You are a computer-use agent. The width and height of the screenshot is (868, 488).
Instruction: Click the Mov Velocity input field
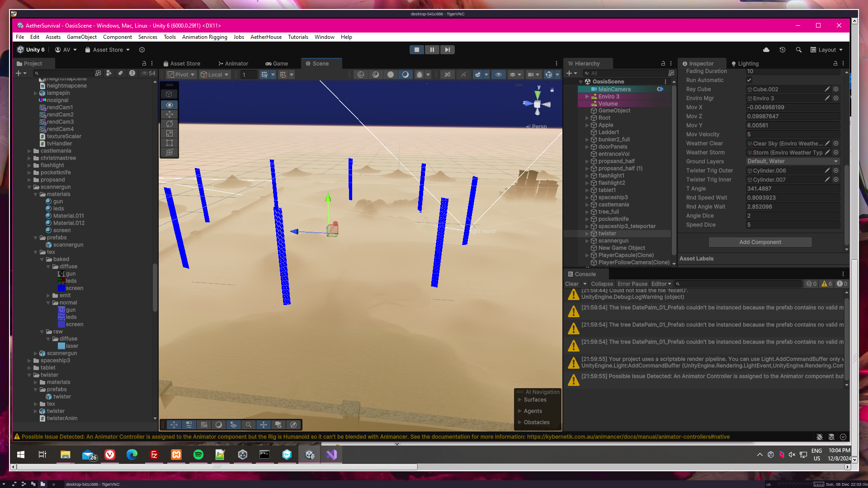point(793,134)
